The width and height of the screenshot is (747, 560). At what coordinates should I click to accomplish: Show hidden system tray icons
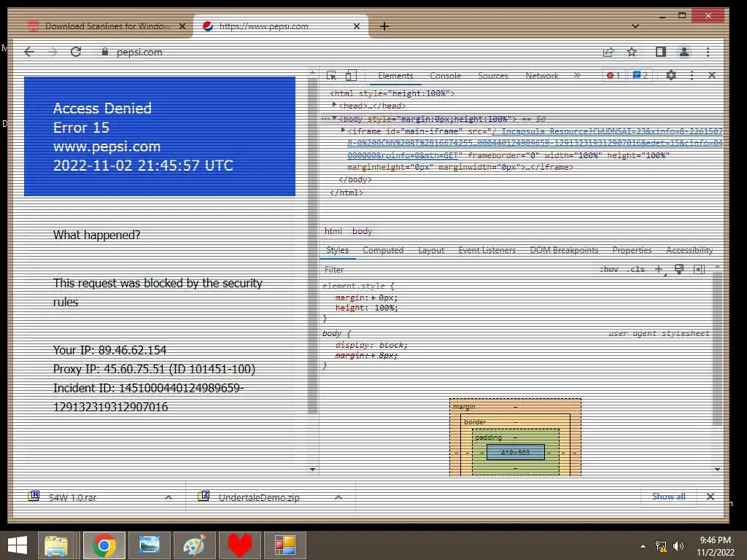643,545
